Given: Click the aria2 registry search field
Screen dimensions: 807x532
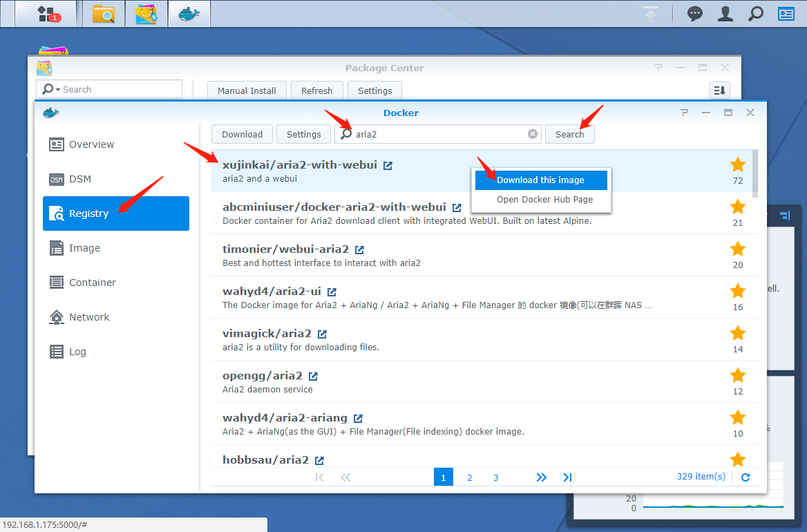Looking at the screenshot, I should (x=438, y=134).
